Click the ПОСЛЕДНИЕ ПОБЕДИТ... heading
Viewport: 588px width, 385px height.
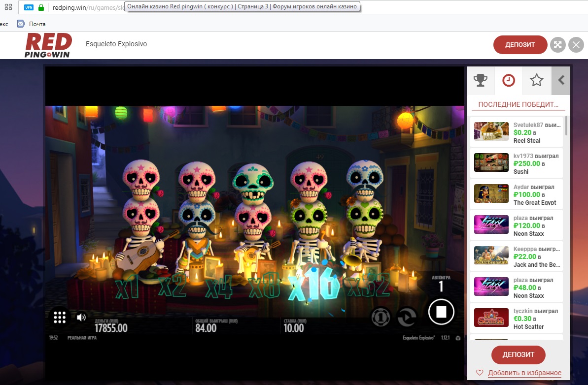(518, 104)
